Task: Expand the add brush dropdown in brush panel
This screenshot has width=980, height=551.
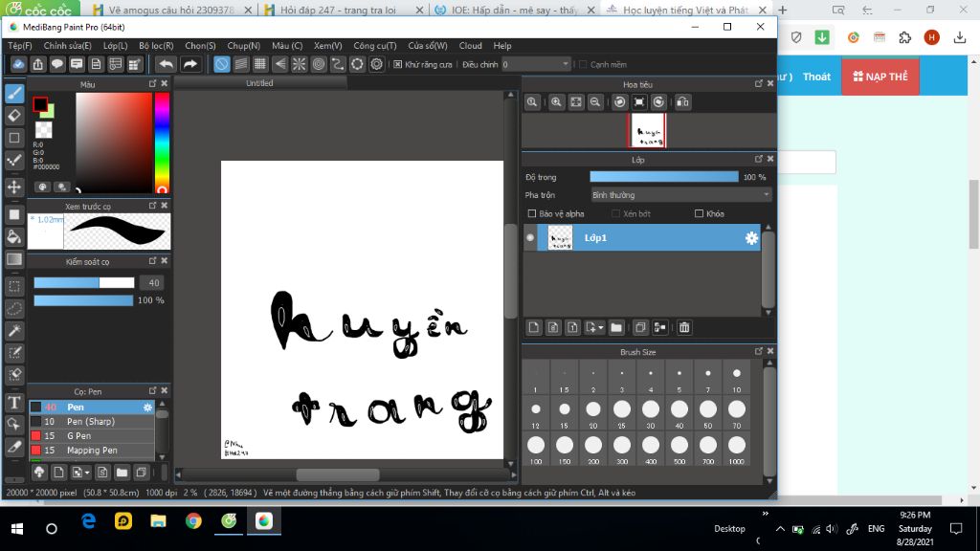Action: 80,473
